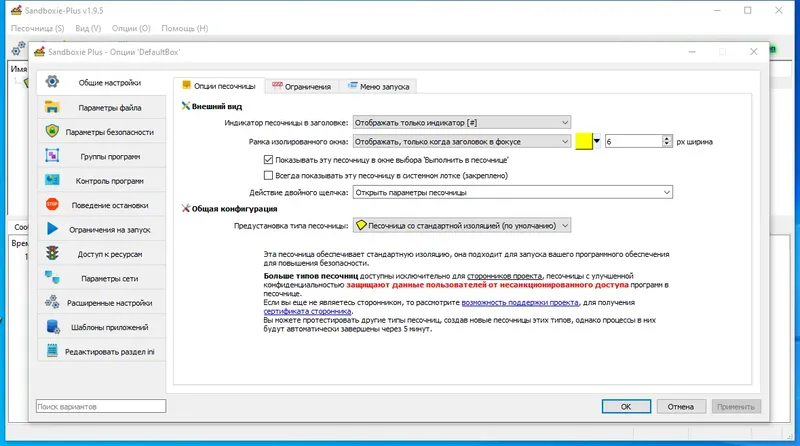
Task: Click the Доступ к ресурсам traffic light icon
Action: coord(52,253)
